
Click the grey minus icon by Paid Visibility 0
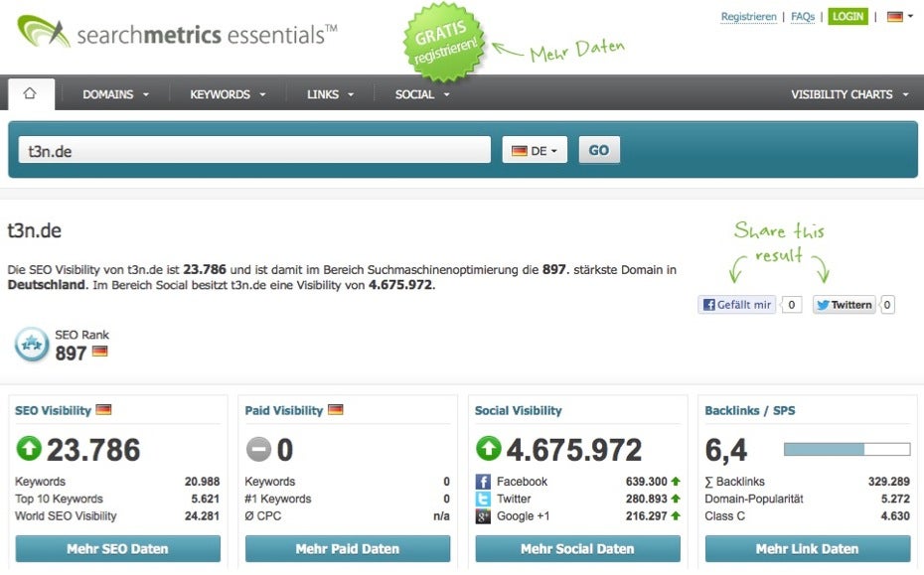[258, 449]
